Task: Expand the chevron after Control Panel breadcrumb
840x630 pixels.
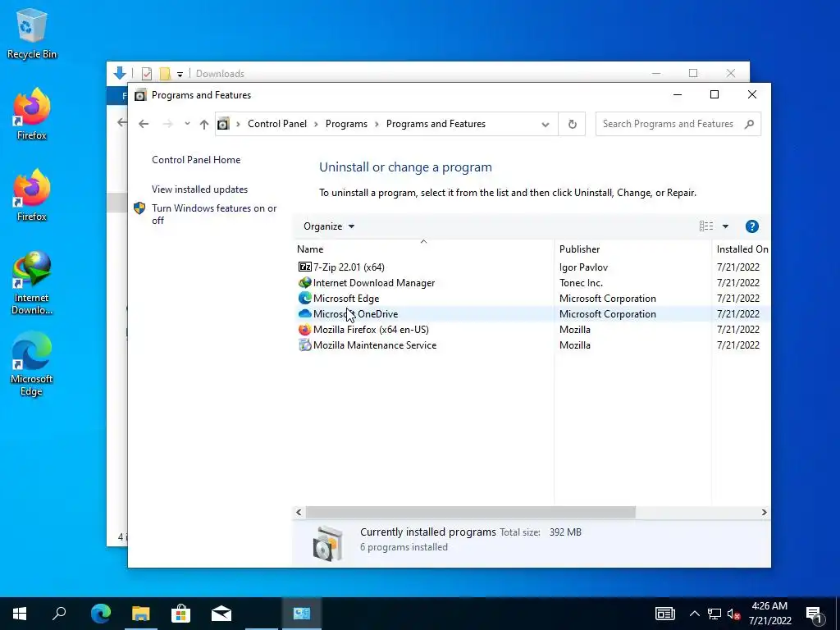Action: click(x=316, y=125)
